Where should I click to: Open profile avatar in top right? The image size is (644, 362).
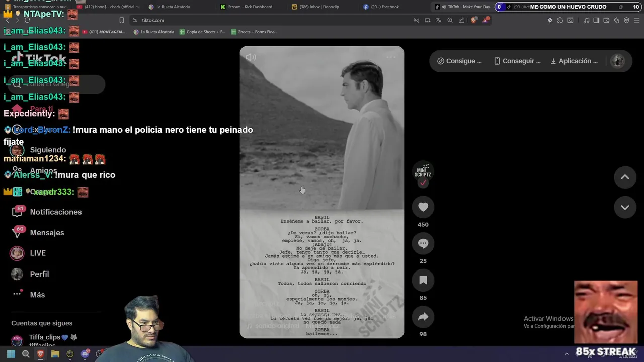[x=618, y=61]
